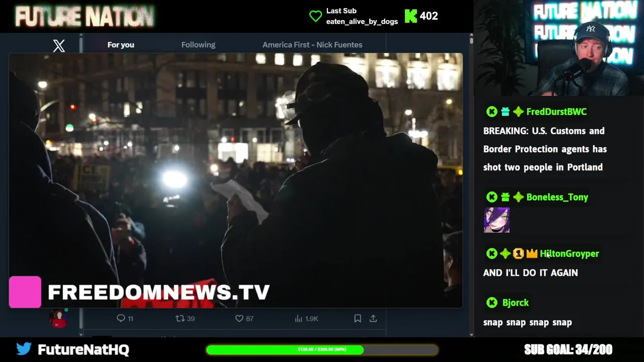
Task: Click the X logo icon
Action: point(59,45)
